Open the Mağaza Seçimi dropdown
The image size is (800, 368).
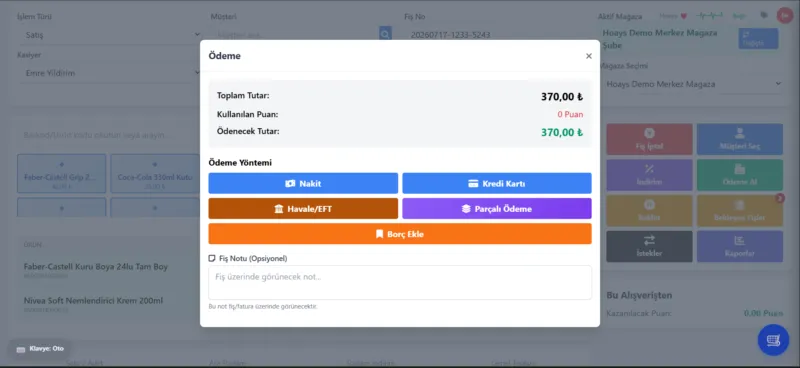[x=694, y=84]
